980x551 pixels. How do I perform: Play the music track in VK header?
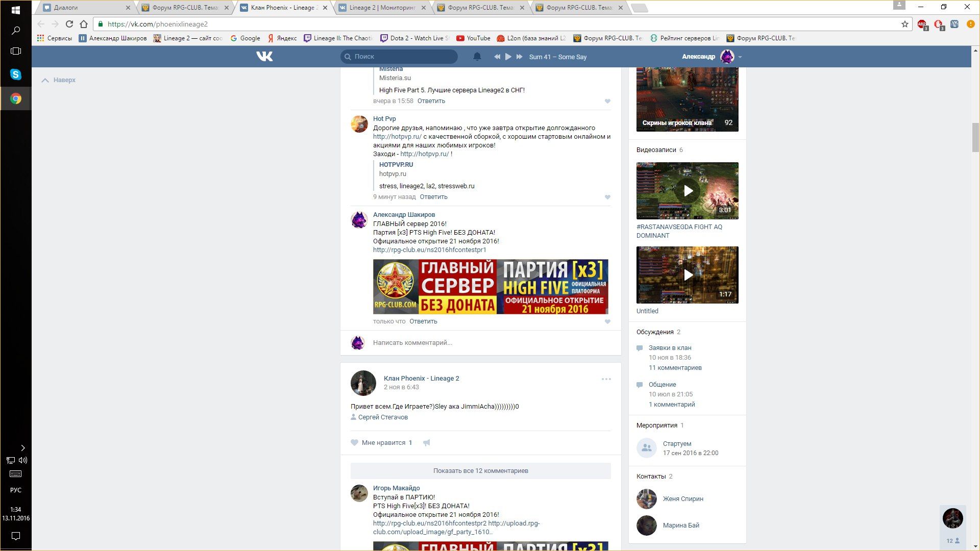pyautogui.click(x=508, y=57)
